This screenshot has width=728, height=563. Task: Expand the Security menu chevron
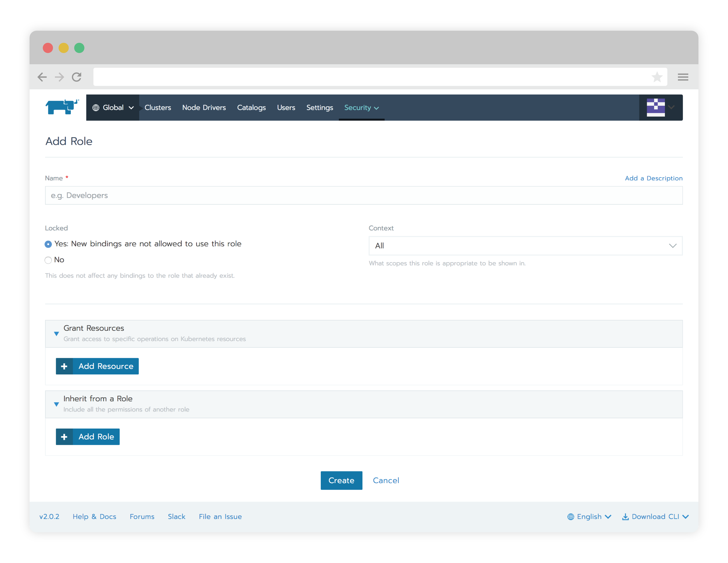point(376,108)
